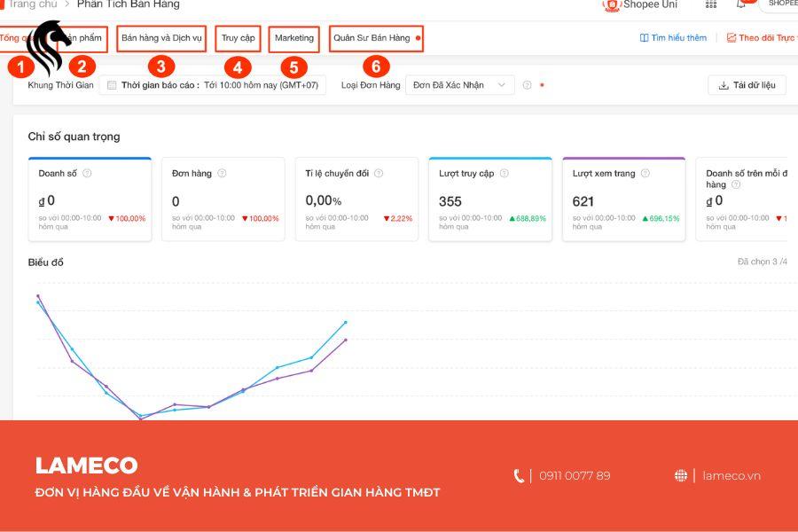Click the Đã chọn 3 /4 counter text

[762, 262]
